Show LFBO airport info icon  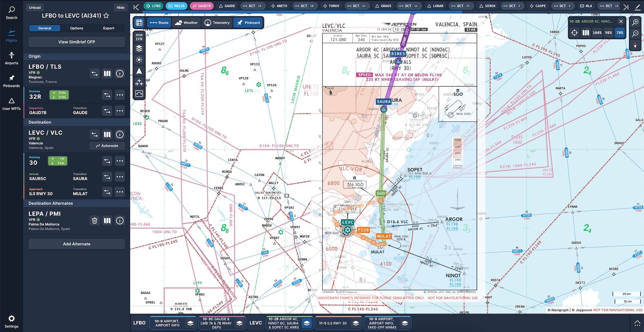click(x=120, y=73)
